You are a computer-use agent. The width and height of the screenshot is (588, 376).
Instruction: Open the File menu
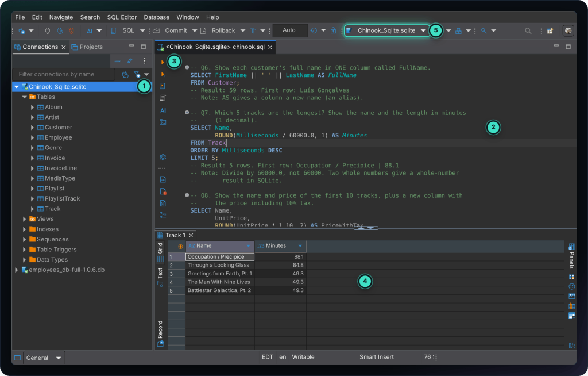tap(20, 17)
